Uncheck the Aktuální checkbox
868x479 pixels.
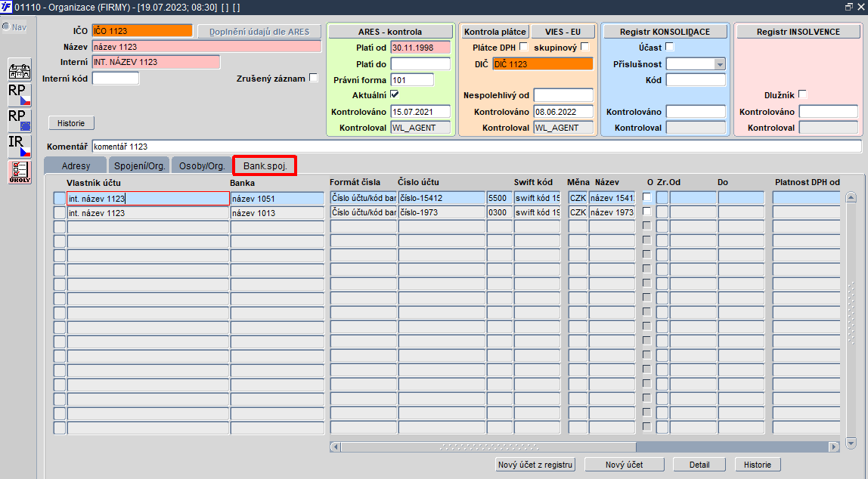pyautogui.click(x=395, y=94)
